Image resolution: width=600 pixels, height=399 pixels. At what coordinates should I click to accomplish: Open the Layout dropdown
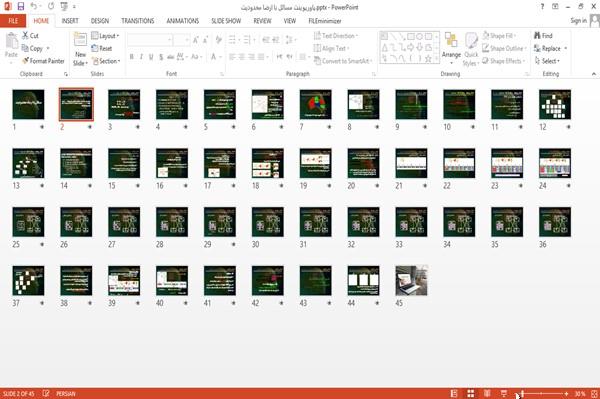coord(105,36)
